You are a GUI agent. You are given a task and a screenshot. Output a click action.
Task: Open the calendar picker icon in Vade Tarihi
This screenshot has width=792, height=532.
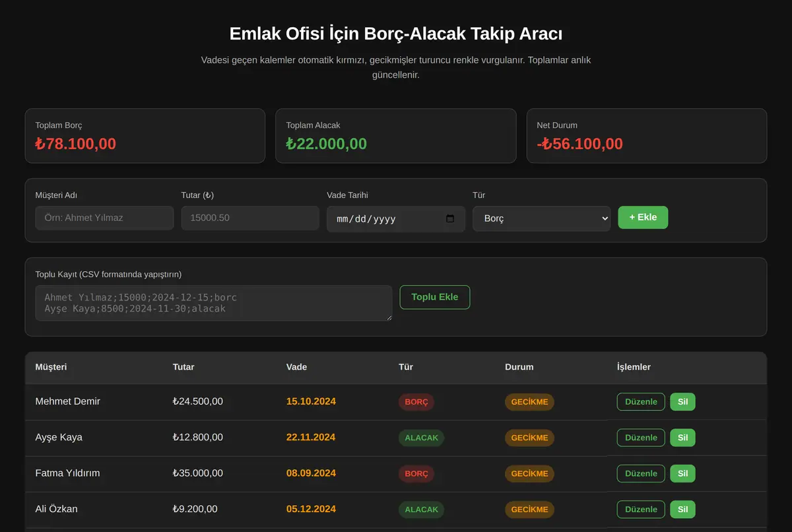point(450,219)
